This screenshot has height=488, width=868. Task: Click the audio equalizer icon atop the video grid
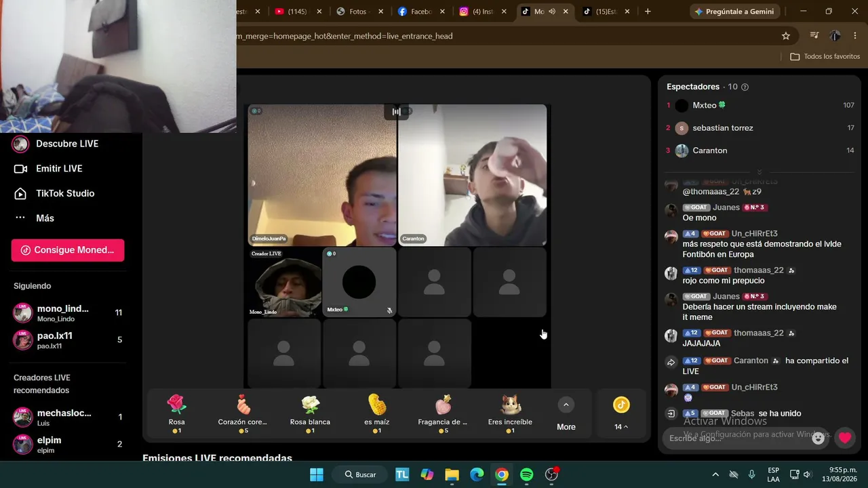pos(396,111)
